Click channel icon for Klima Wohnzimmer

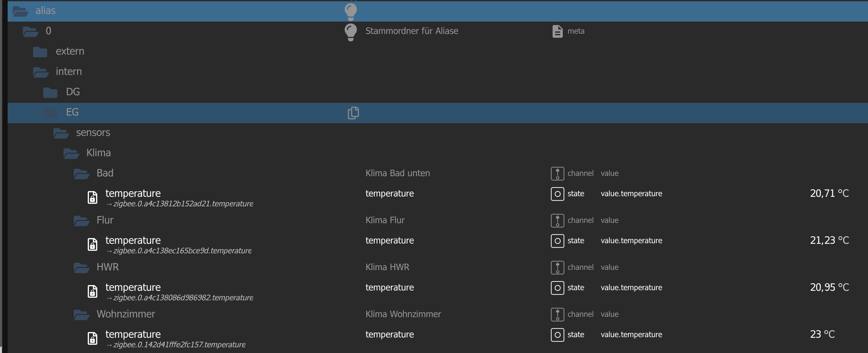[x=557, y=315]
